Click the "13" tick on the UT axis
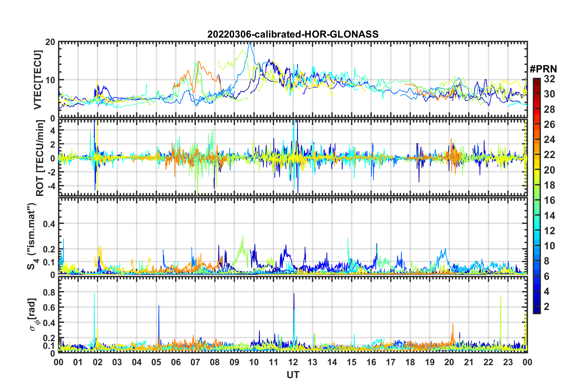 [x=312, y=362]
